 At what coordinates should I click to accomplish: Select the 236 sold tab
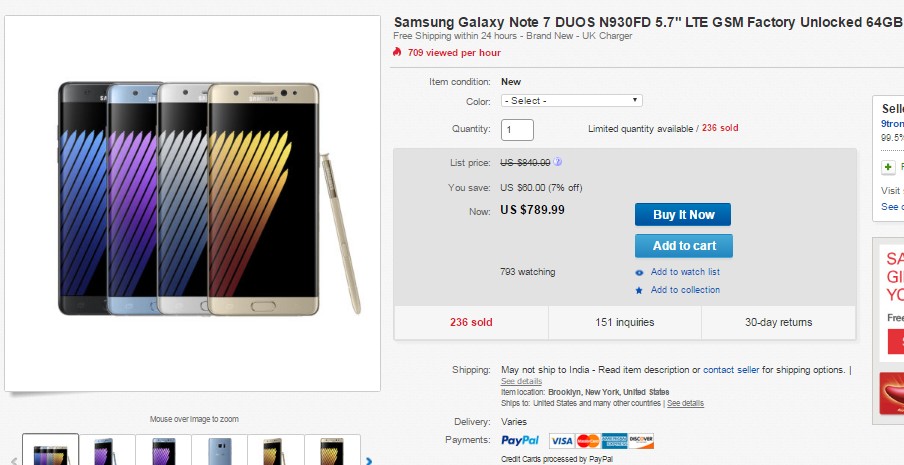tap(471, 322)
